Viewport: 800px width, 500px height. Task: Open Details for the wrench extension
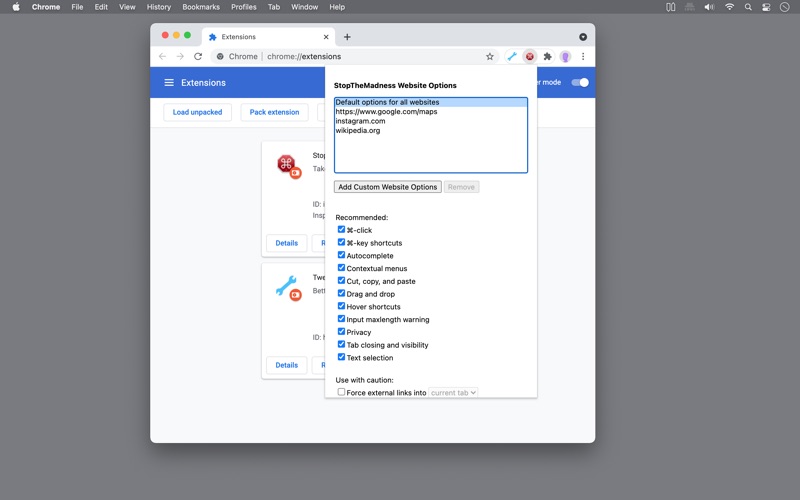click(x=287, y=365)
